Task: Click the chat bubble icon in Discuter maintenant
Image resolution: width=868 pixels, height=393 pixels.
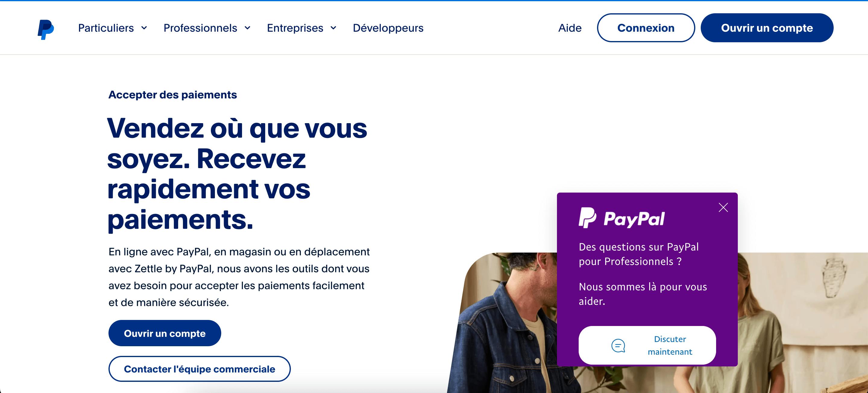Action: (618, 345)
